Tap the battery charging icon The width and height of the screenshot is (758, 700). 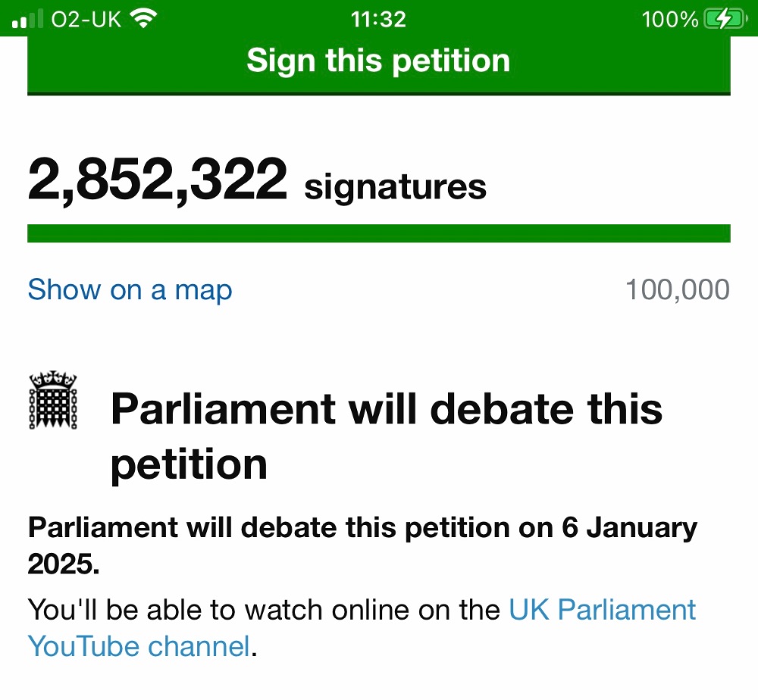click(x=725, y=20)
